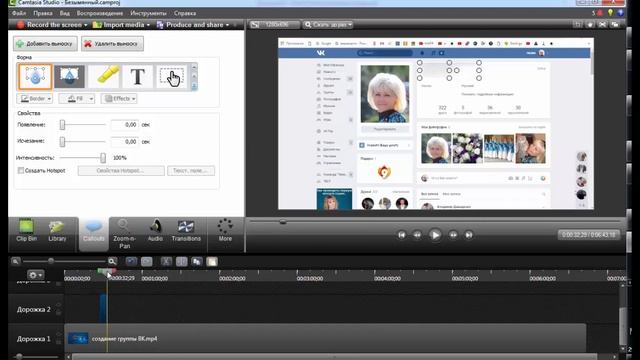The height and width of the screenshot is (360, 640).
Task: Open the More tools tab
Action: [225, 231]
